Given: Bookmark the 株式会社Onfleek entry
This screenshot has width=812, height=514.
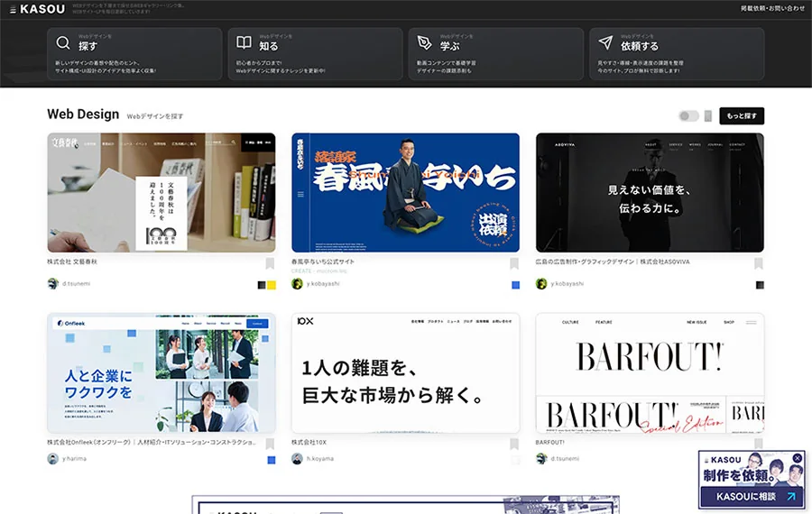Looking at the screenshot, I should click(270, 444).
